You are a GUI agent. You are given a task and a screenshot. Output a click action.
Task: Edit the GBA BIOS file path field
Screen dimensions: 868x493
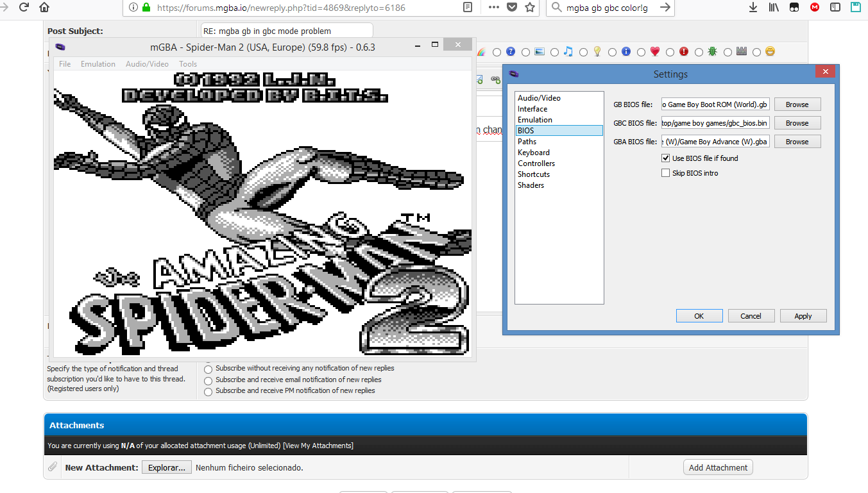pos(715,142)
